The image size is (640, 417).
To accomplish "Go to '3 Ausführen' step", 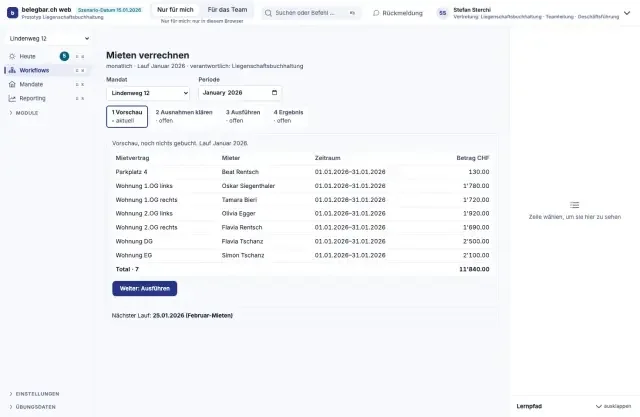I will click(243, 116).
